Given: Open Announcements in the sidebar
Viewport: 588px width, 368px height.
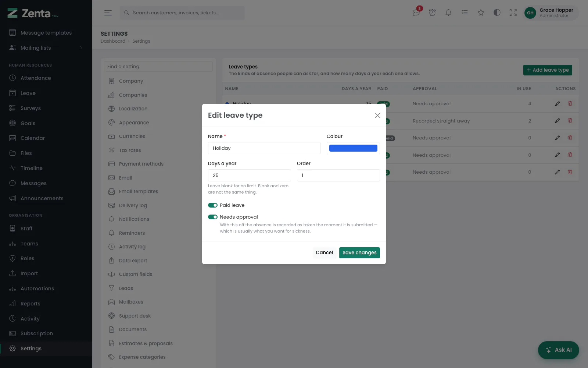Looking at the screenshot, I should 46,198.
